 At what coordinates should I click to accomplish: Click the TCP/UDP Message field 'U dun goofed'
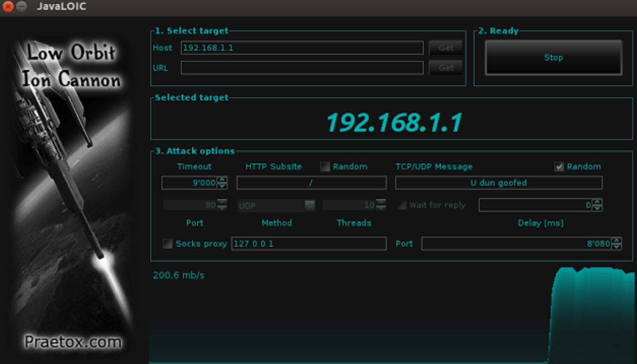click(498, 183)
